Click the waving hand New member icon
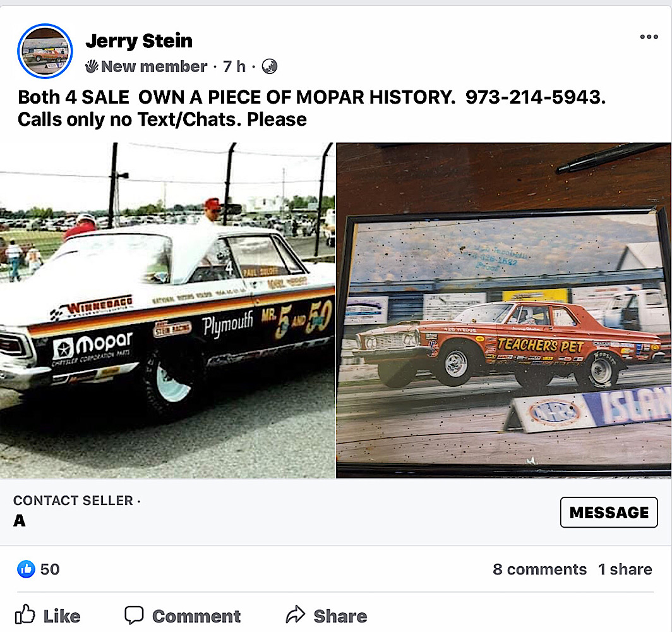The image size is (672, 632). (x=92, y=66)
